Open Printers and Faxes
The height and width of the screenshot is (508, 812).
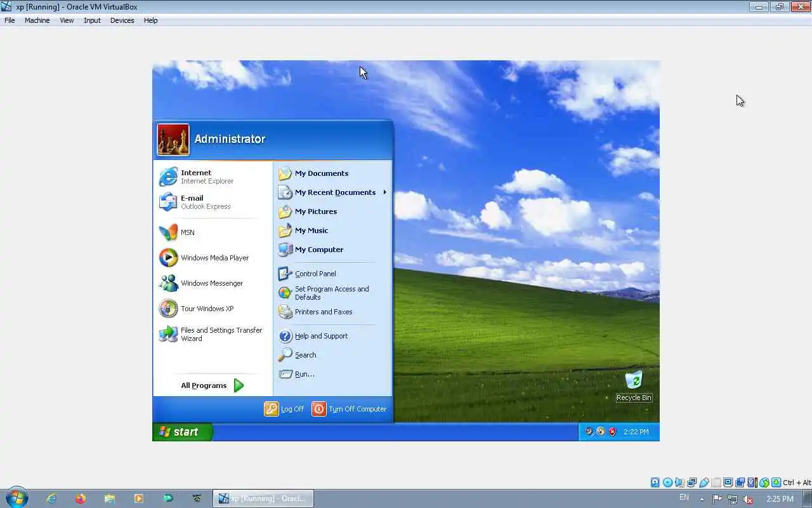point(332,312)
